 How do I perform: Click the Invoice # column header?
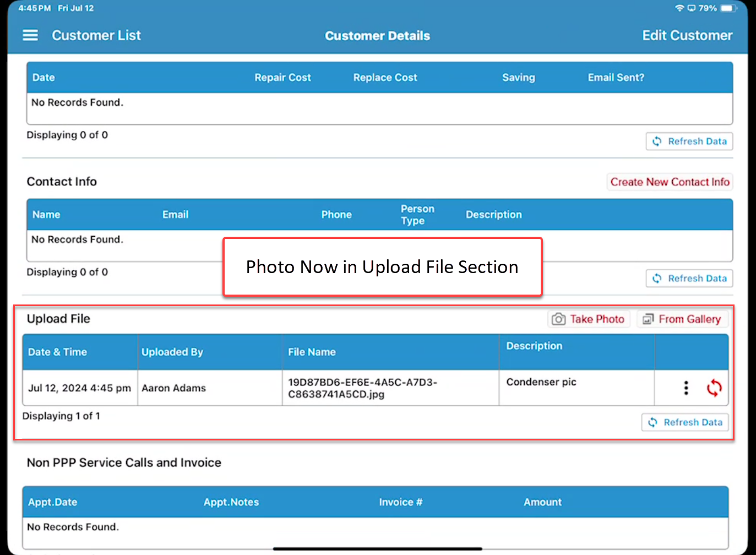point(401,502)
